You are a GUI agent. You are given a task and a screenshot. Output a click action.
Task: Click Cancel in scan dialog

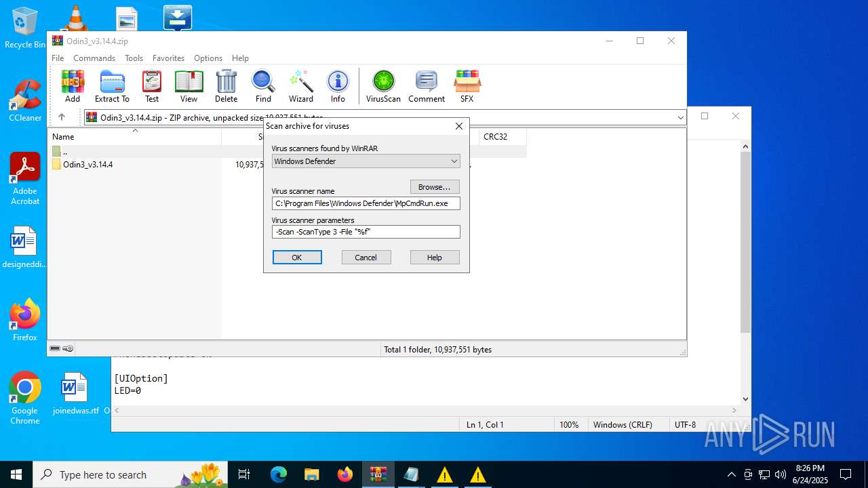tap(366, 258)
